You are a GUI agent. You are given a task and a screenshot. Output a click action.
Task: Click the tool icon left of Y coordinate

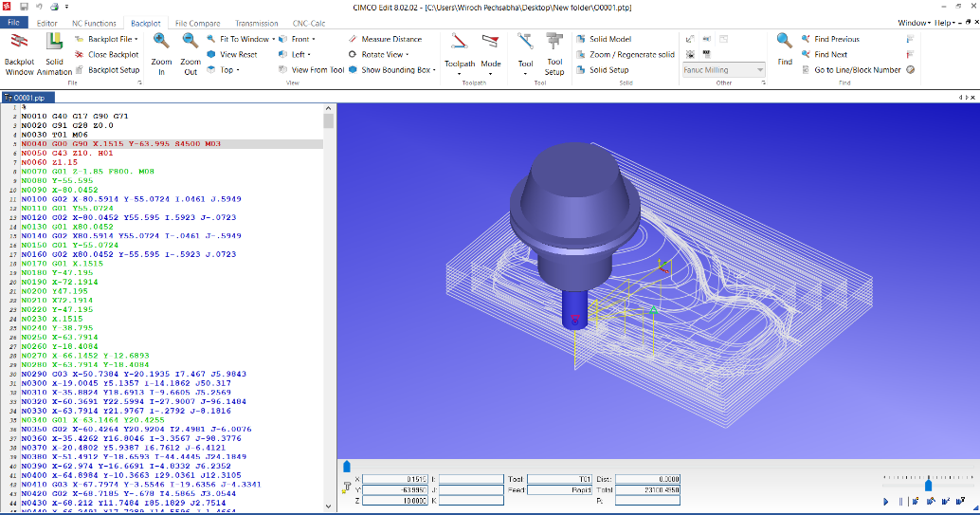pyautogui.click(x=347, y=487)
